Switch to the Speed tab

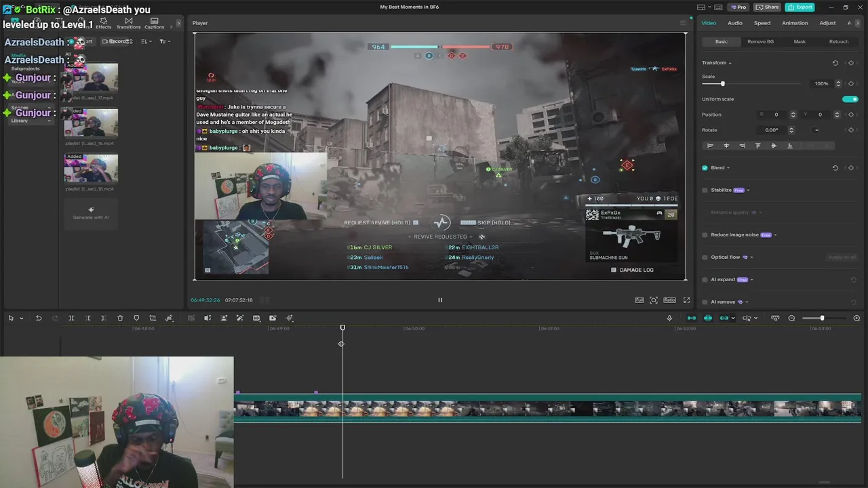coord(762,23)
